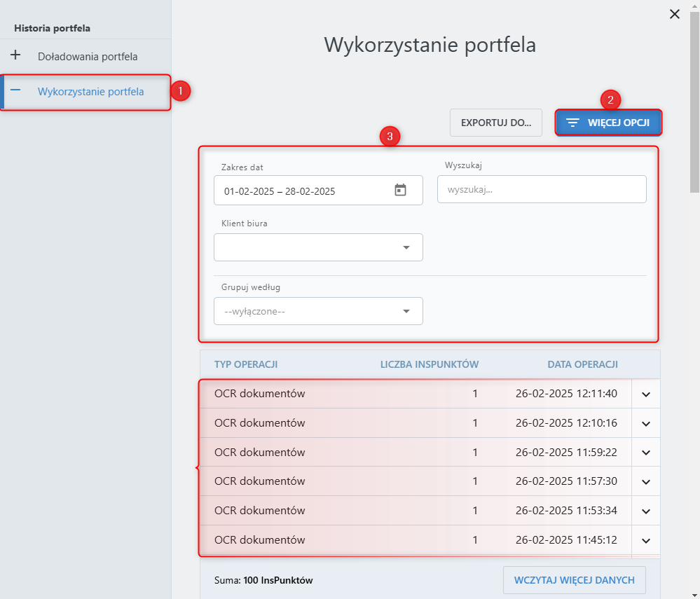The image size is (700, 599).
Task: Expand the row dated 26-02-2025 11:53:34
Action: (x=646, y=511)
